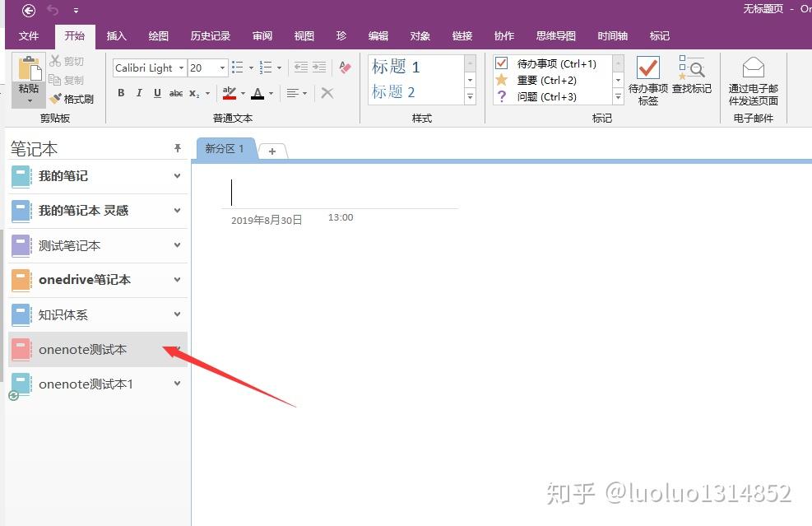Decrease indent with the outdent icon
This screenshot has height=526, width=812.
[x=301, y=67]
